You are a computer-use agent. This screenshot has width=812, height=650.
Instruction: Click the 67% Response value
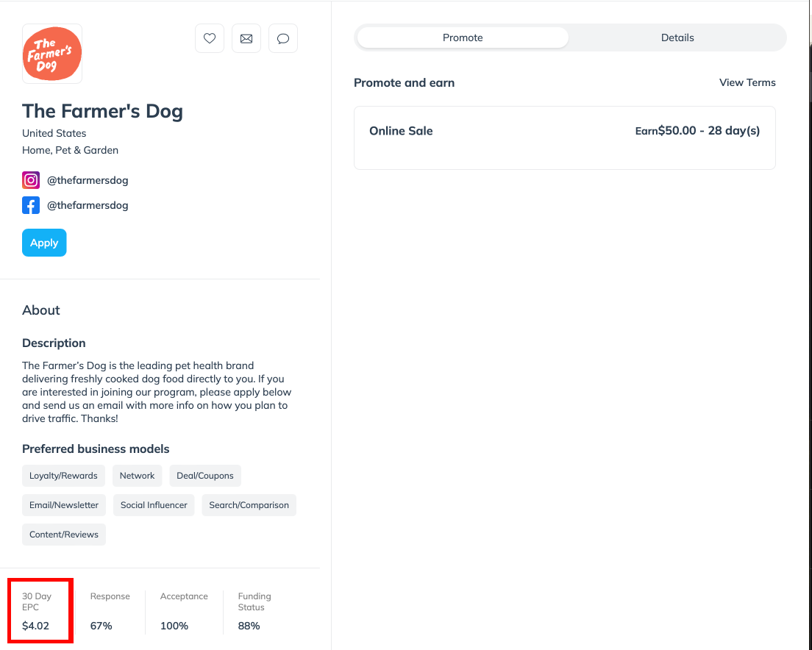(x=101, y=626)
